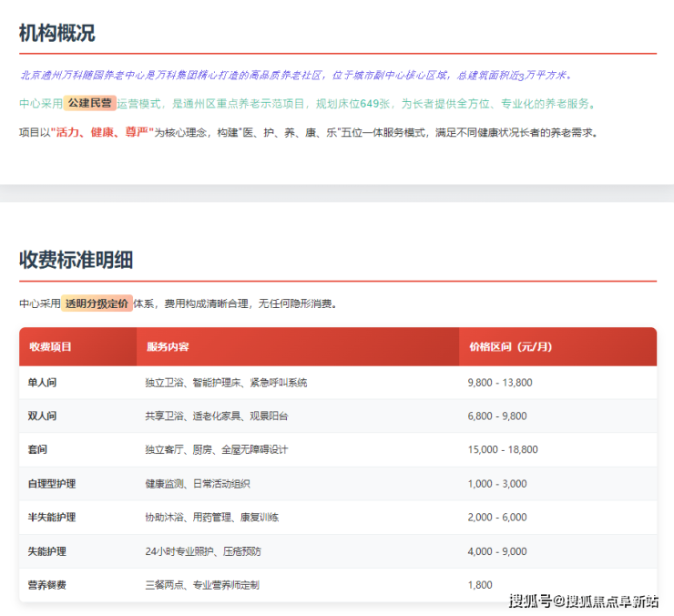Select the 失能护理 row label
The width and height of the screenshot is (674, 616).
[47, 551]
